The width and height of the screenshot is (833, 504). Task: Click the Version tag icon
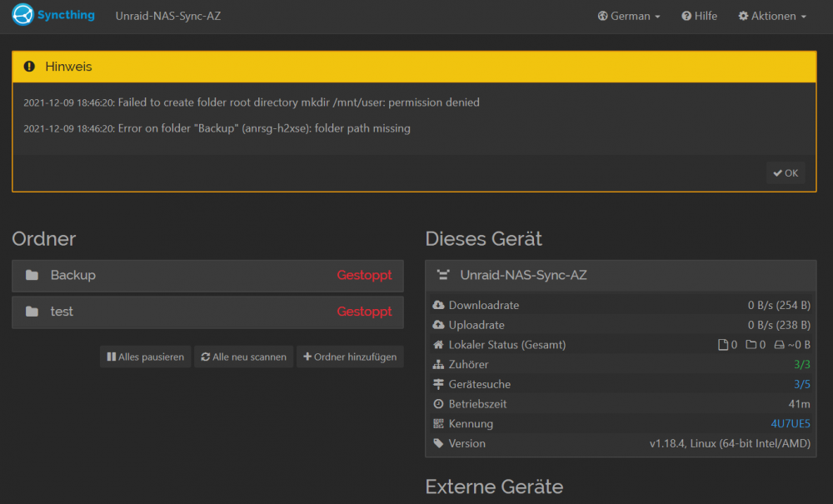[438, 443]
